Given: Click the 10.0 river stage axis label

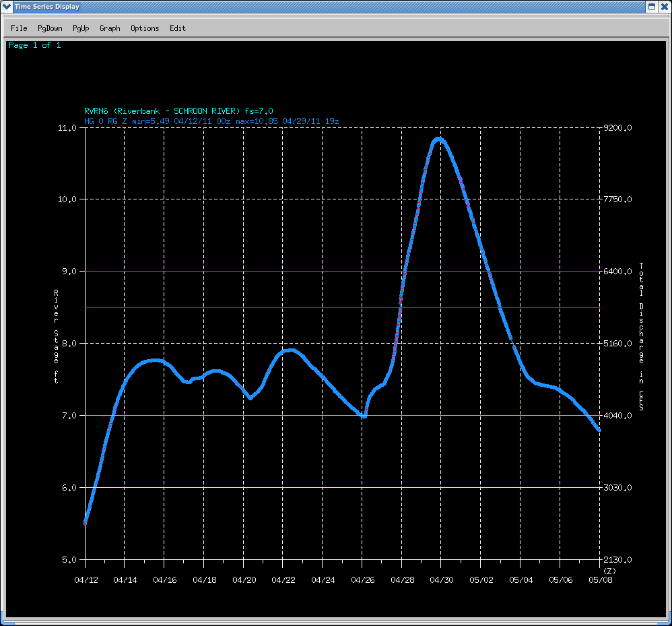Looking at the screenshot, I should tap(67, 199).
